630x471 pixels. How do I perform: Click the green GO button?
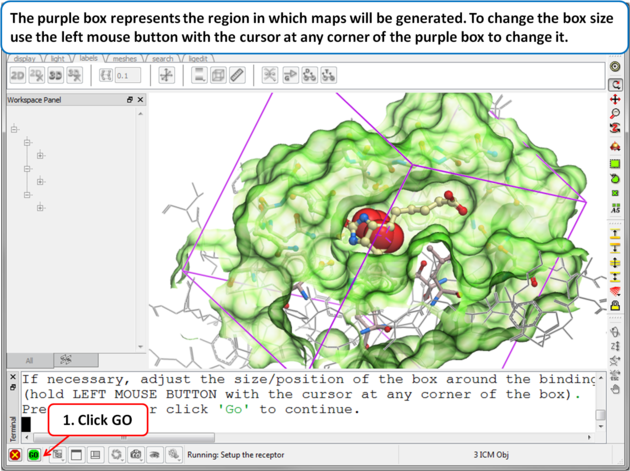pos(34,455)
